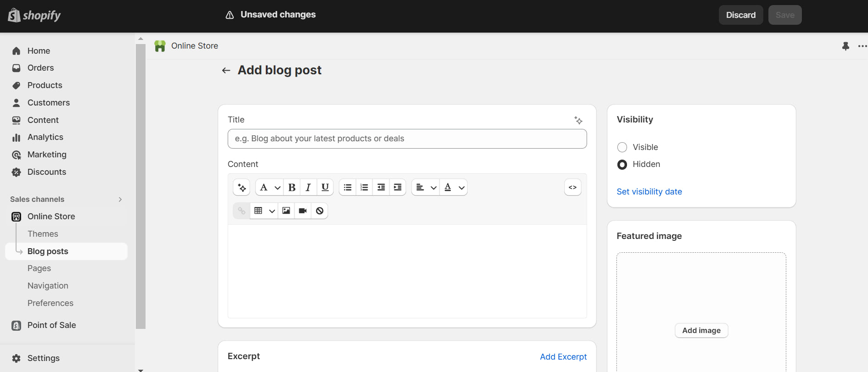Open Pages under Online Store
The image size is (868, 372).
click(39, 268)
